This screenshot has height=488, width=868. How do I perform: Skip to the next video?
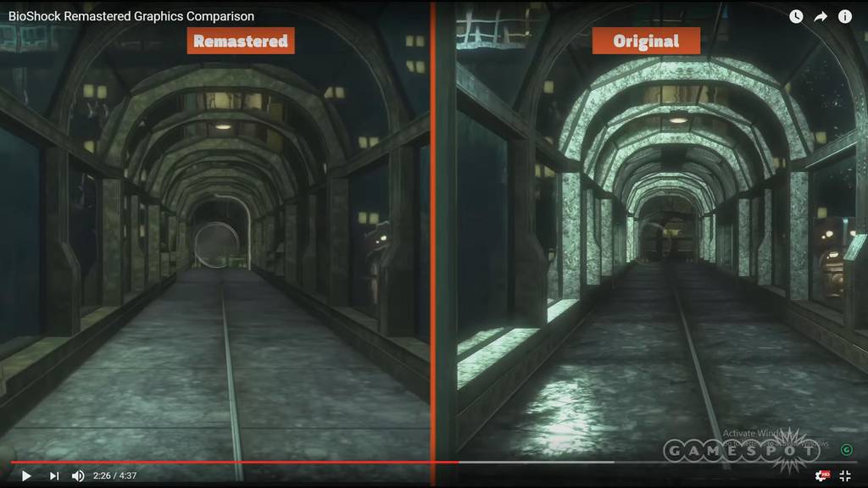coord(53,475)
